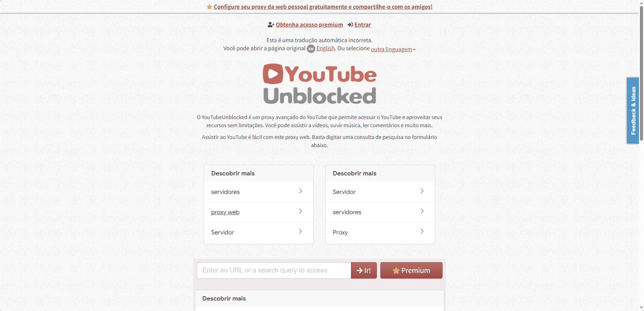The height and width of the screenshot is (311, 644).
Task: Open the outra linguagem dropdown
Action: (x=393, y=49)
